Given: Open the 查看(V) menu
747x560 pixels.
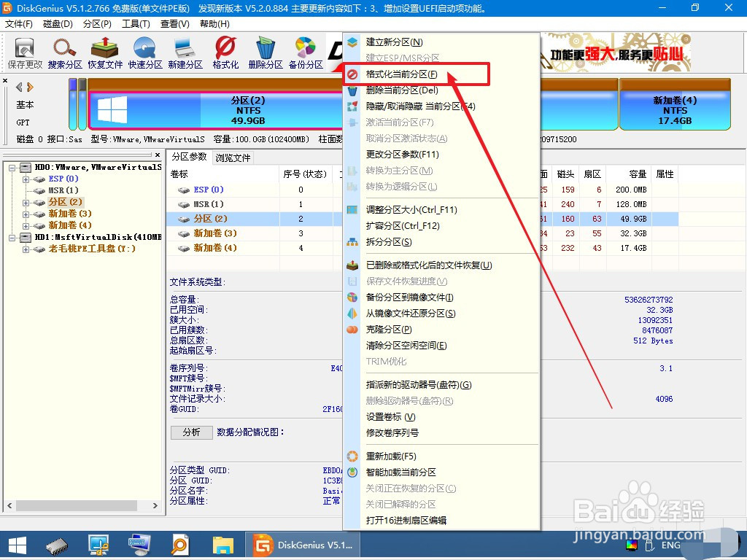Looking at the screenshot, I should (x=175, y=24).
